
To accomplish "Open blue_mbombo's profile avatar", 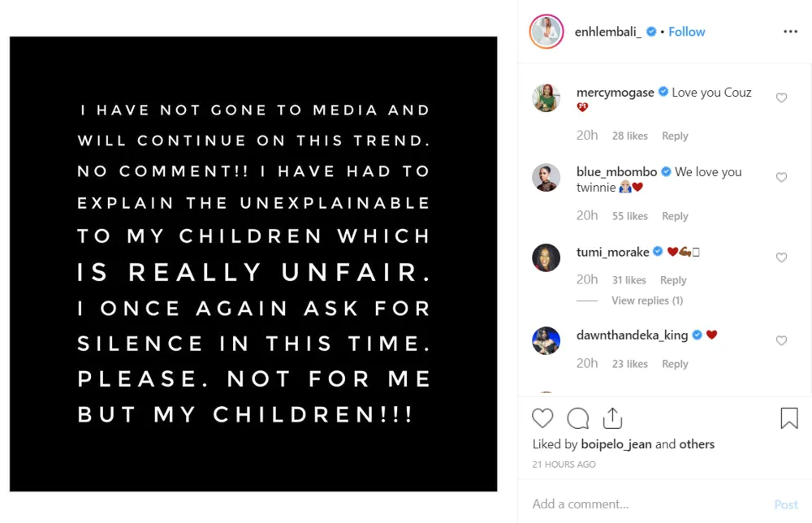I will click(546, 178).
